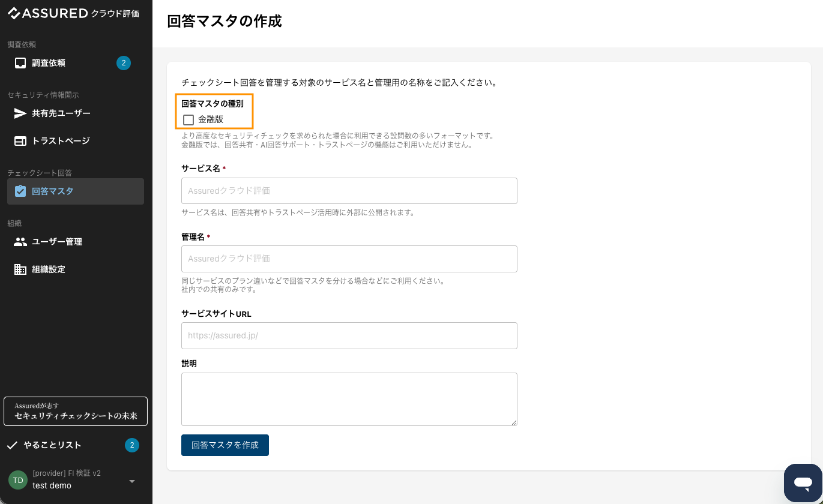Click the 説明 textarea resize handle
Viewport: 823px width, 504px height.
click(x=513, y=422)
